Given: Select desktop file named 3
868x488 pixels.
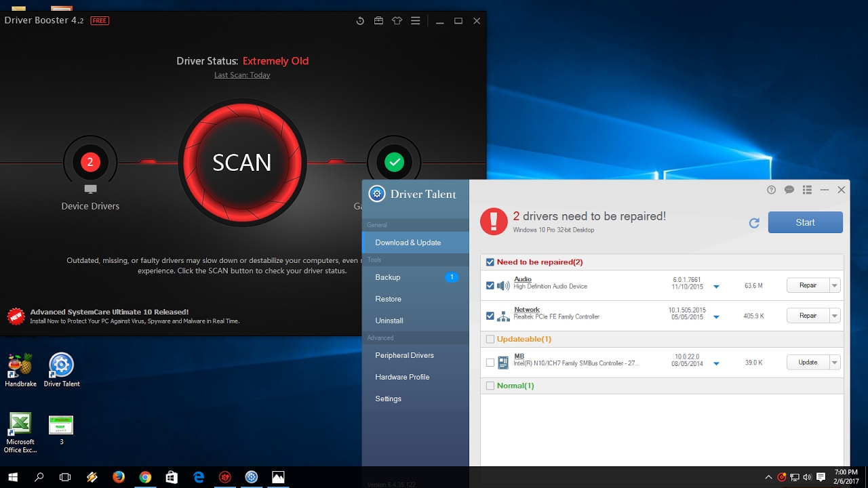Looking at the screenshot, I should (x=61, y=430).
